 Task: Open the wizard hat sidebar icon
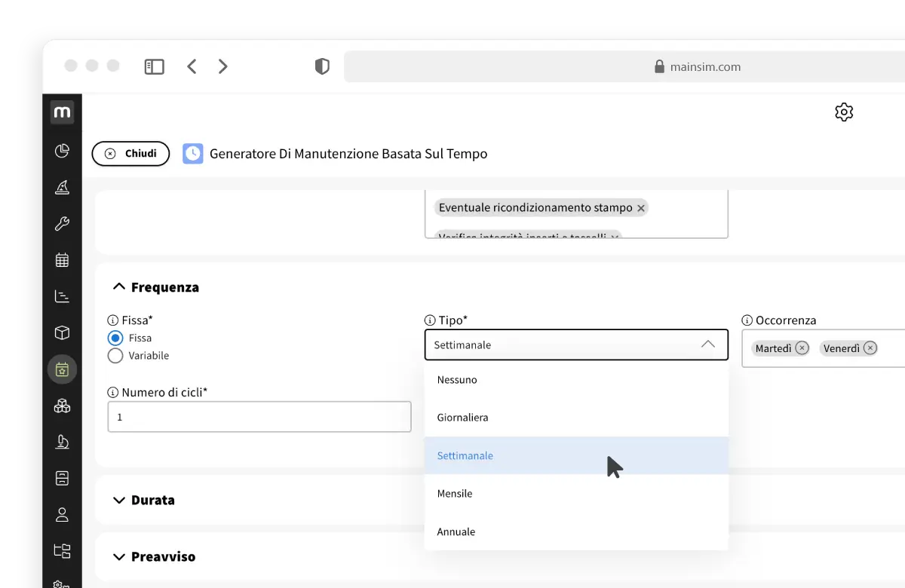pos(62,188)
